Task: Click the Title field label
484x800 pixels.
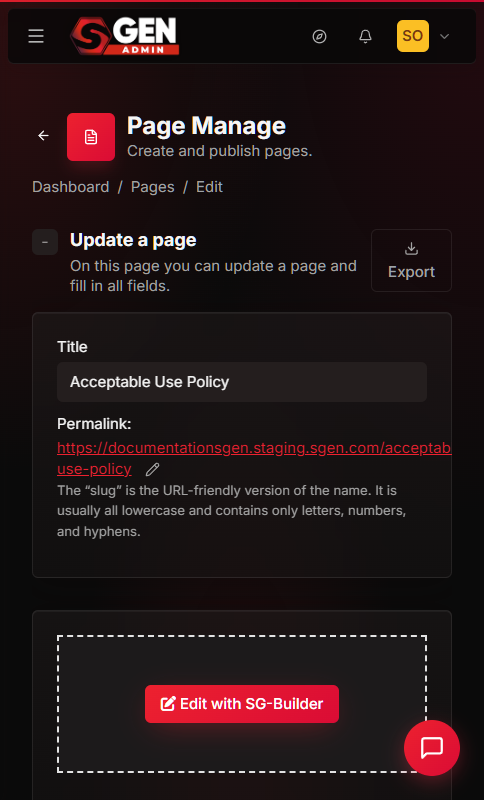Action: 72,347
